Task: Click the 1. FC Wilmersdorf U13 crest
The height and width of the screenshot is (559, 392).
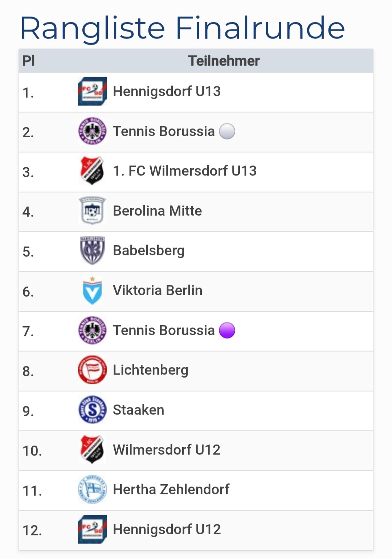Action: [x=92, y=171]
